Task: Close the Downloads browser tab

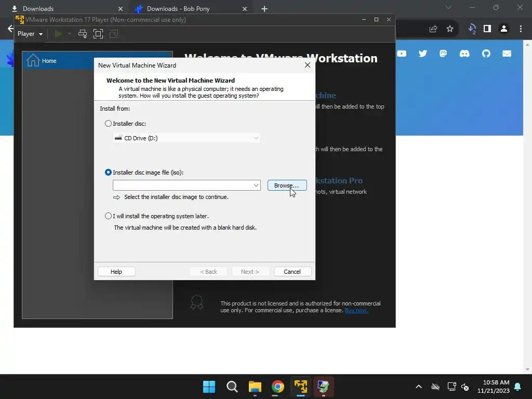Action: 121,9
